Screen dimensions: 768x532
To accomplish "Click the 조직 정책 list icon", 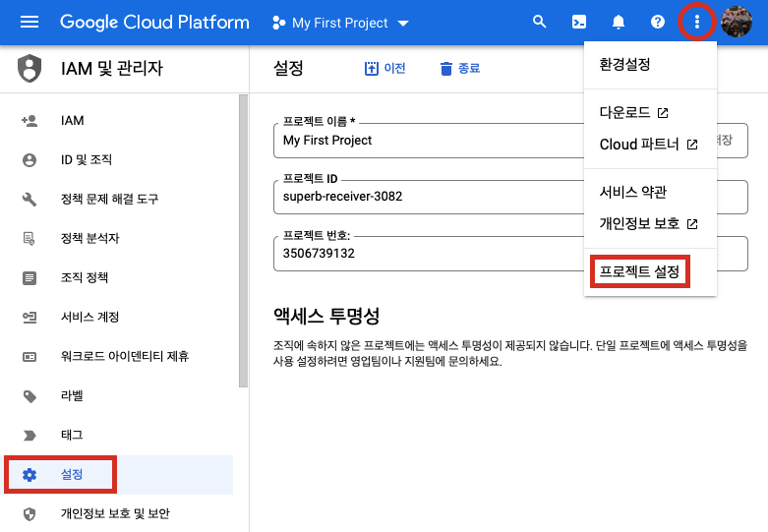I will (30, 277).
